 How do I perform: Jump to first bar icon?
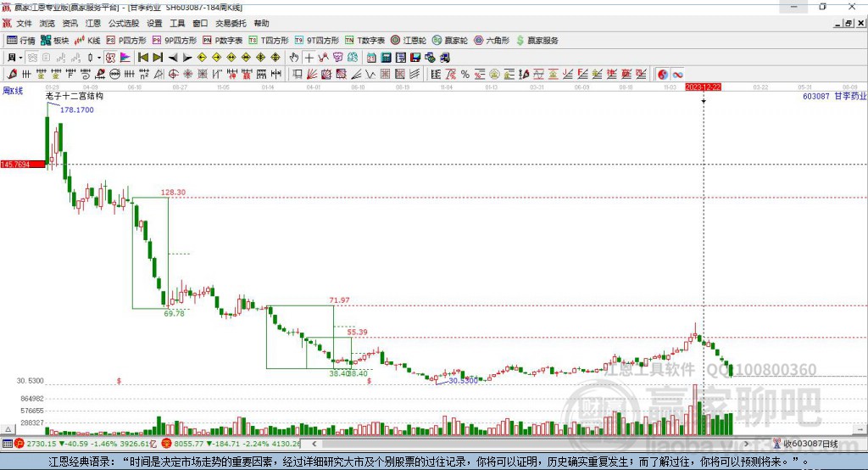tap(143, 58)
